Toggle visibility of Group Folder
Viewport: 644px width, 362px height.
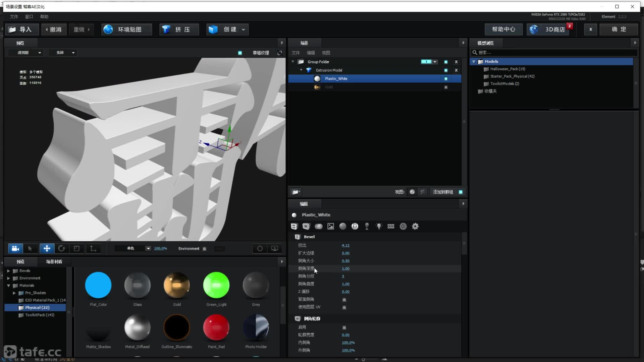tap(446, 62)
